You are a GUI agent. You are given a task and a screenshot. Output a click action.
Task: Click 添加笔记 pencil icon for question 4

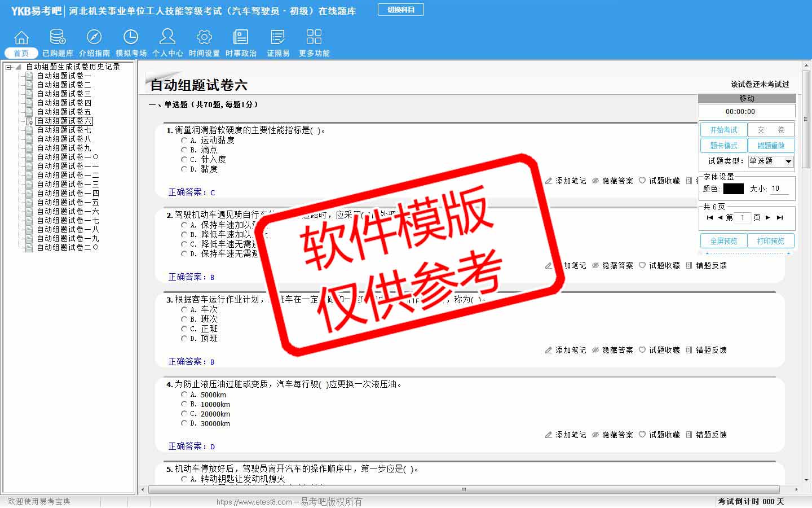point(549,435)
